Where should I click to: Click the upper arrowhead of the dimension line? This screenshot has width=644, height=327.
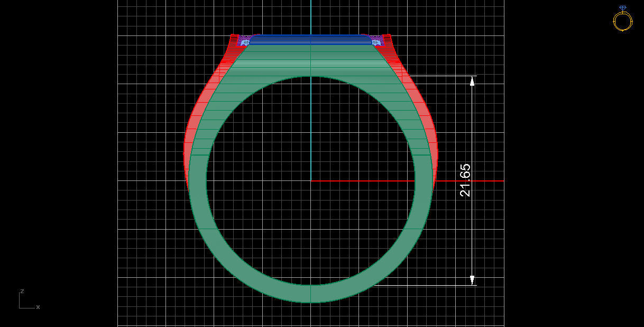[x=472, y=81]
